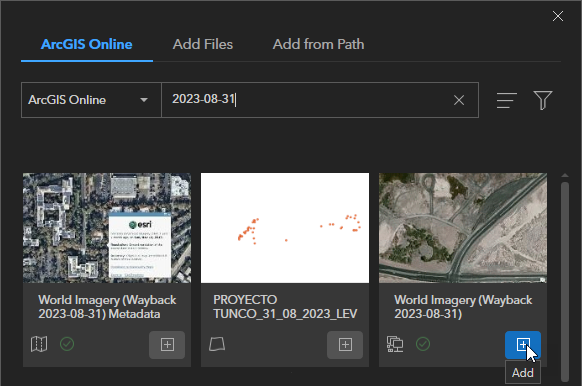This screenshot has height=386, width=582.
Task: Open the World Imagery Wayback Metadata thumbnail
Action: (x=107, y=228)
